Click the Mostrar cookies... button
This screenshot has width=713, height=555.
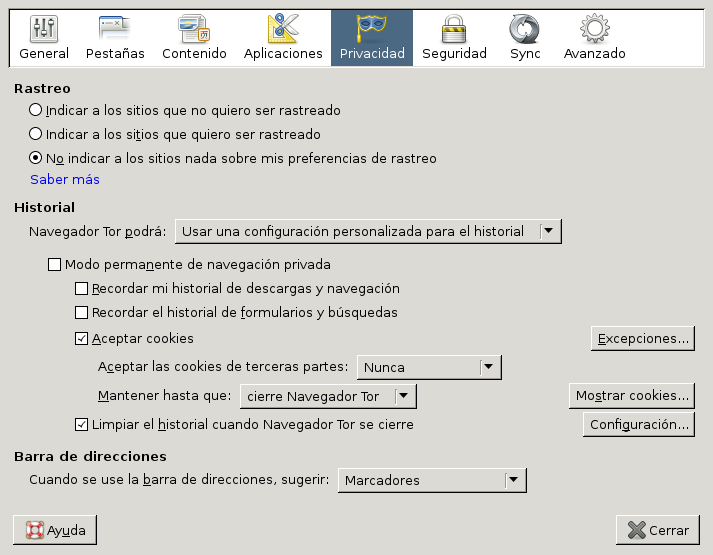[x=632, y=396]
